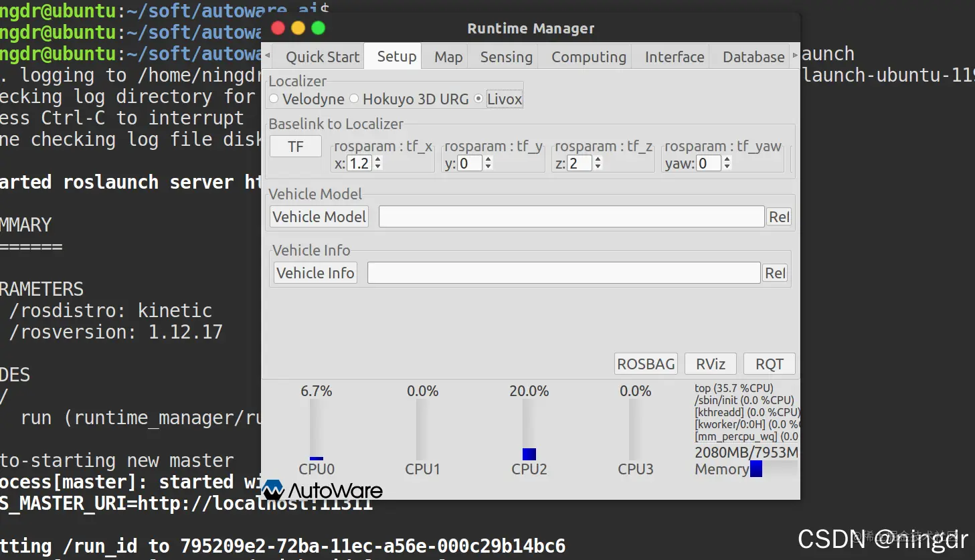975x560 pixels.
Task: Click the Vehicle Model path field
Action: click(x=571, y=217)
